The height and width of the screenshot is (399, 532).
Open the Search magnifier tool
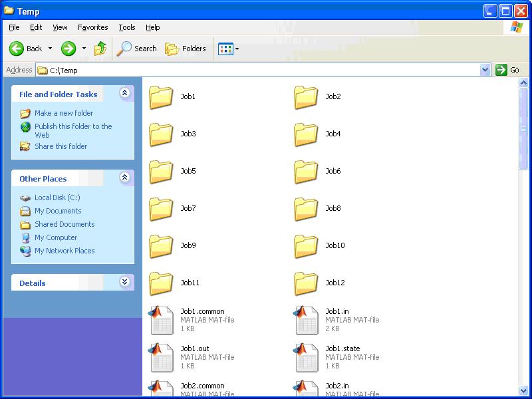(x=124, y=49)
